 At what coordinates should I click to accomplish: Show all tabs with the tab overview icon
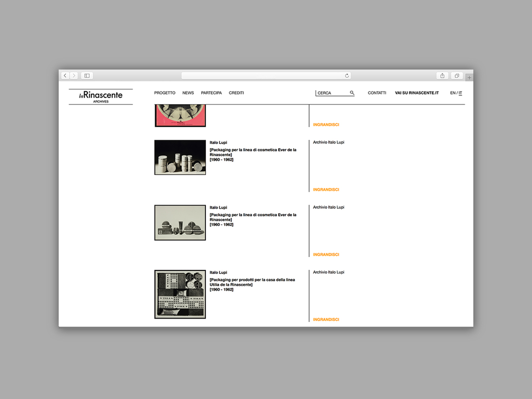click(x=457, y=75)
